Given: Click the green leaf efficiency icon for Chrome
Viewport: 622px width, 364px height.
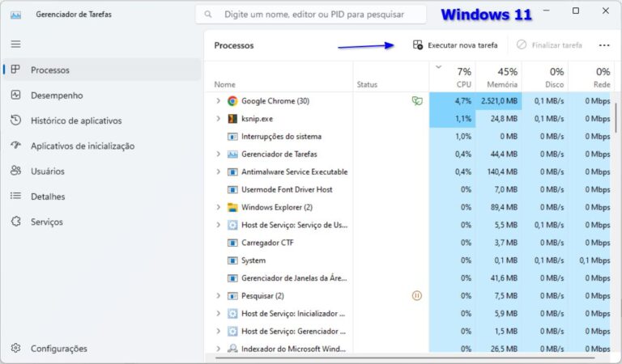Looking at the screenshot, I should click(x=417, y=101).
